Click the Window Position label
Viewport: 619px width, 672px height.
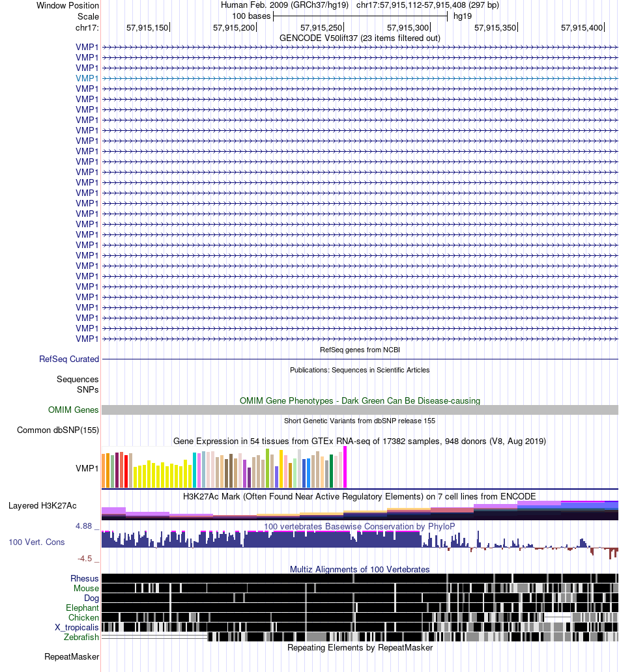click(x=67, y=6)
